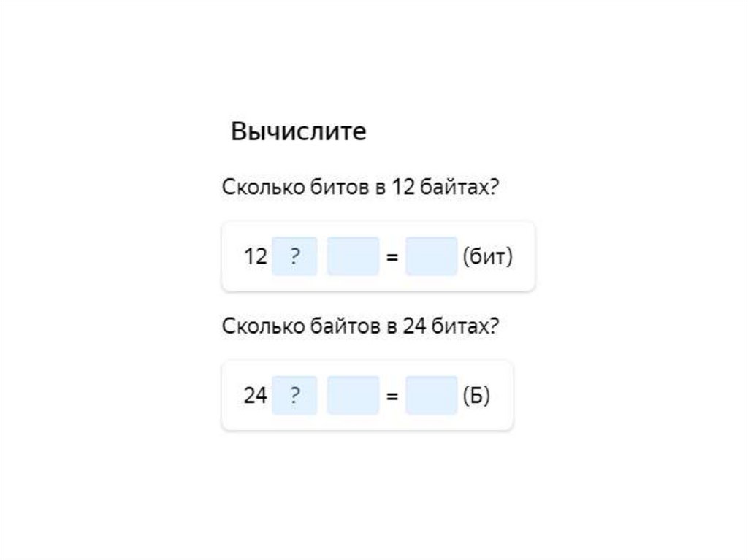The width and height of the screenshot is (748, 560).
Task: Click the answer box before (Б)
Action: [x=431, y=396]
